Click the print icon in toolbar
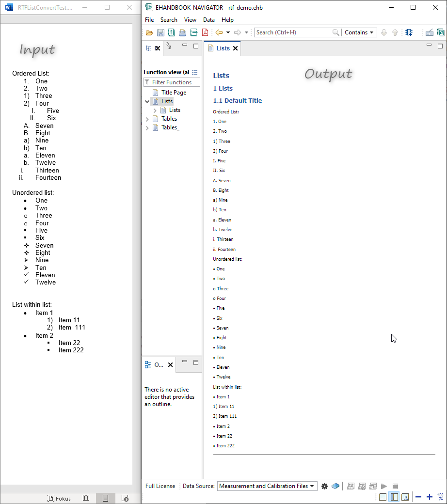 tap(182, 32)
